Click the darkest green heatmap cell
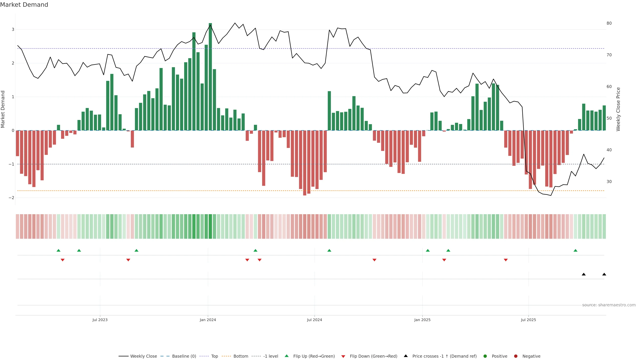The height and width of the screenshot is (362, 644). click(210, 226)
